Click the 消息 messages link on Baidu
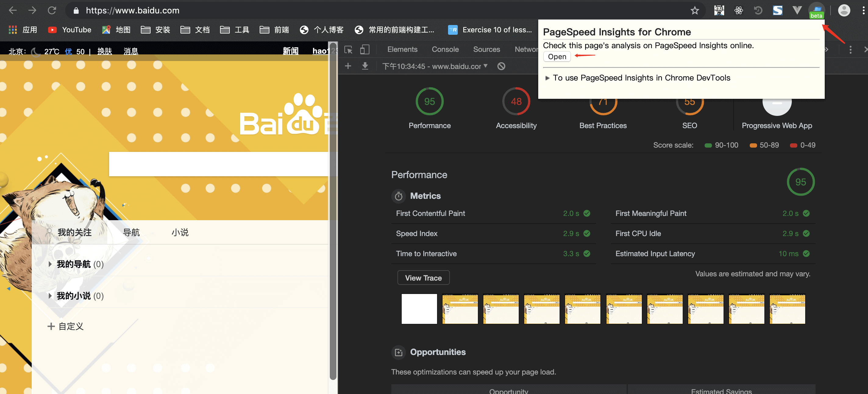Viewport: 868px width, 394px height. [131, 51]
